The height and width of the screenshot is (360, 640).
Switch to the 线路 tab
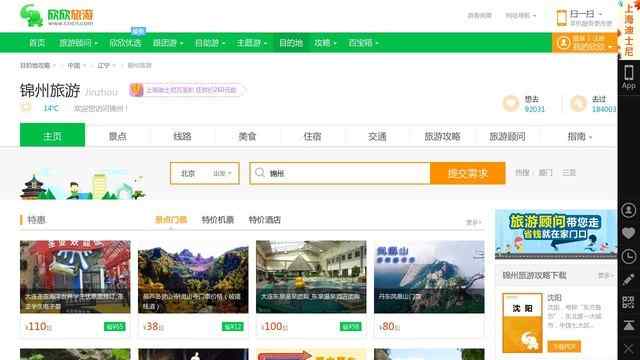click(x=182, y=136)
